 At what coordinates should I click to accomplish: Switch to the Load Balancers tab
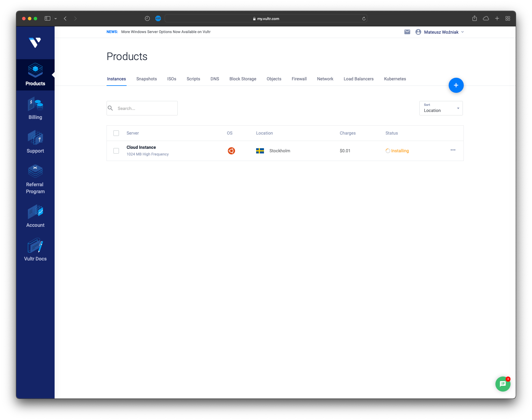click(359, 79)
